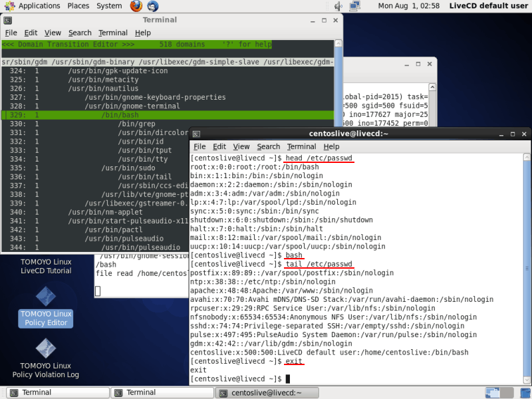Click scrollbar up arrow in Domain Transition Editor
532x399 pixels.
tap(338, 43)
